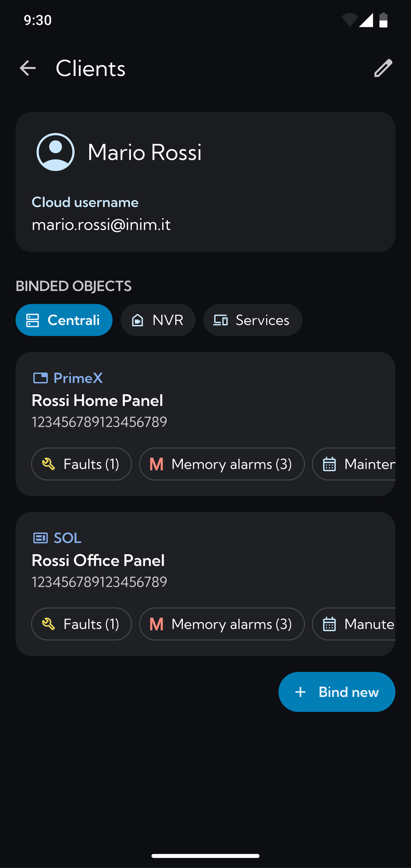
Task: Tap Mario Rossi's profile avatar icon
Action: pyautogui.click(x=56, y=152)
